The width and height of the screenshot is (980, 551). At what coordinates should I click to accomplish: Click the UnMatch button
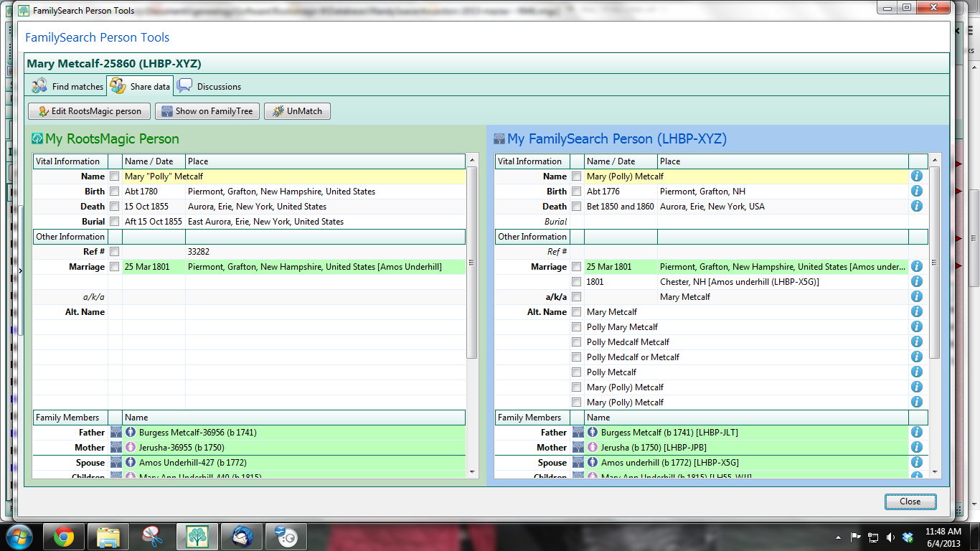[x=296, y=111]
